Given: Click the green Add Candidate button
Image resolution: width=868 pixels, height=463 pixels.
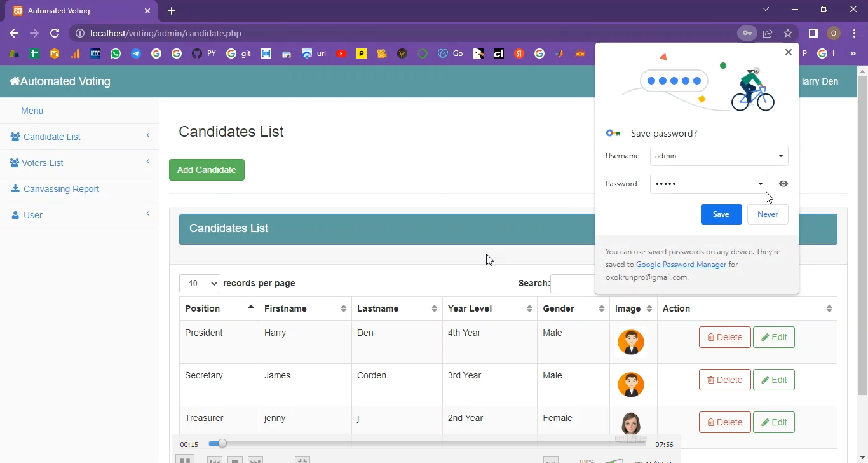Looking at the screenshot, I should (x=207, y=170).
